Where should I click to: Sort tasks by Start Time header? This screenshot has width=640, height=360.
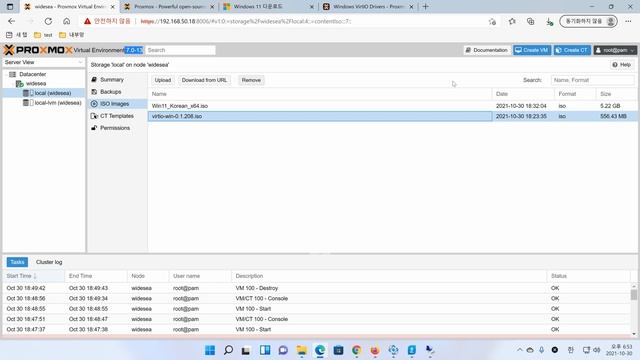(x=33, y=276)
